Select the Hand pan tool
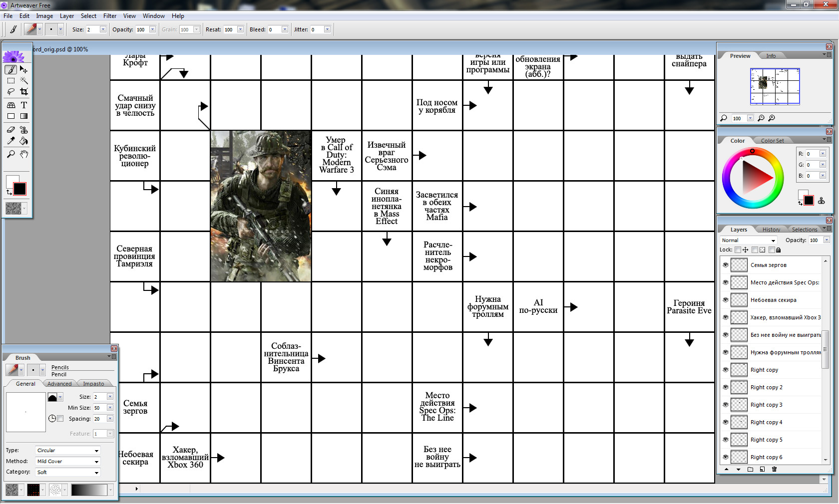 pos(23,154)
